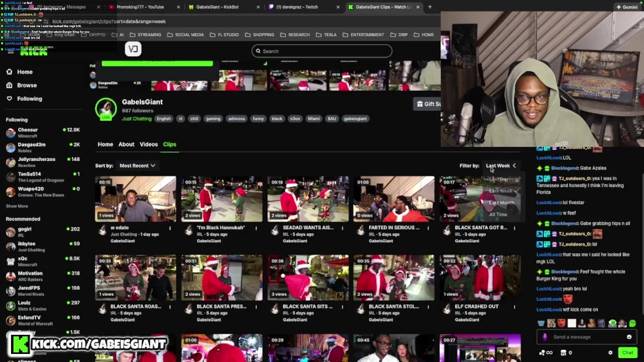Click the Gift Subs button

(427, 104)
